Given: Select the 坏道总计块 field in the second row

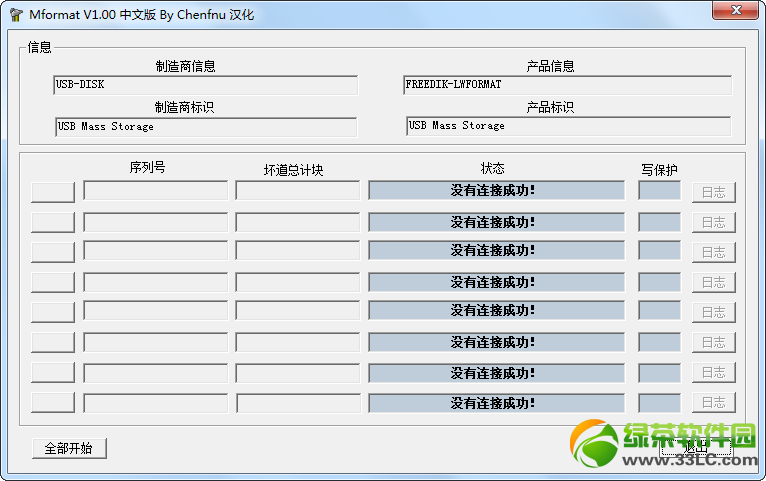Looking at the screenshot, I should (x=298, y=222).
